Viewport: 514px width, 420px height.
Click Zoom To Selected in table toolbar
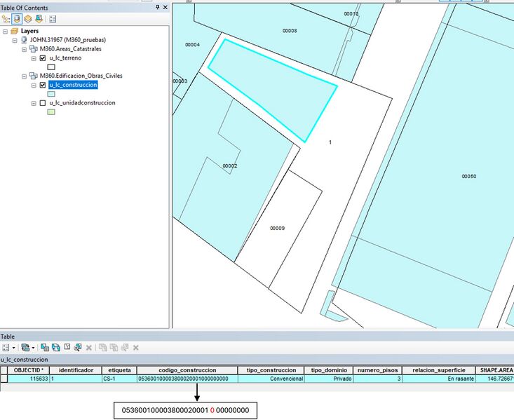78,348
